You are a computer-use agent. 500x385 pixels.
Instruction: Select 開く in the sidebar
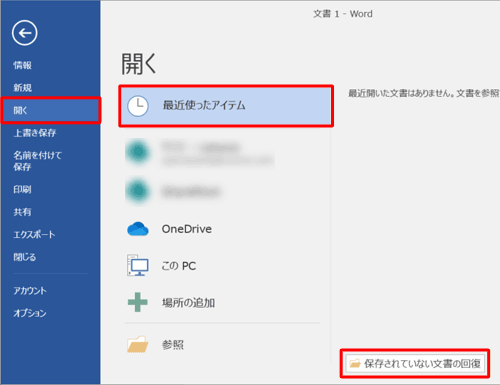[51, 110]
